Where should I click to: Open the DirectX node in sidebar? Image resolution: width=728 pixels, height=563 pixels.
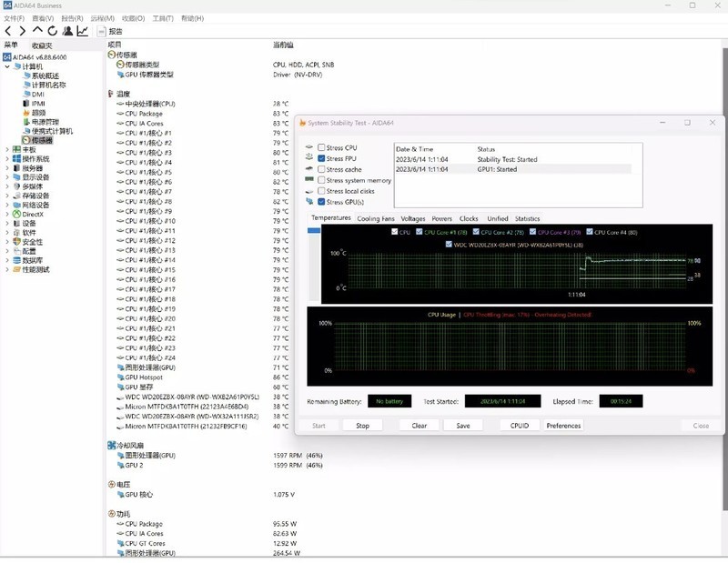[x=33, y=214]
